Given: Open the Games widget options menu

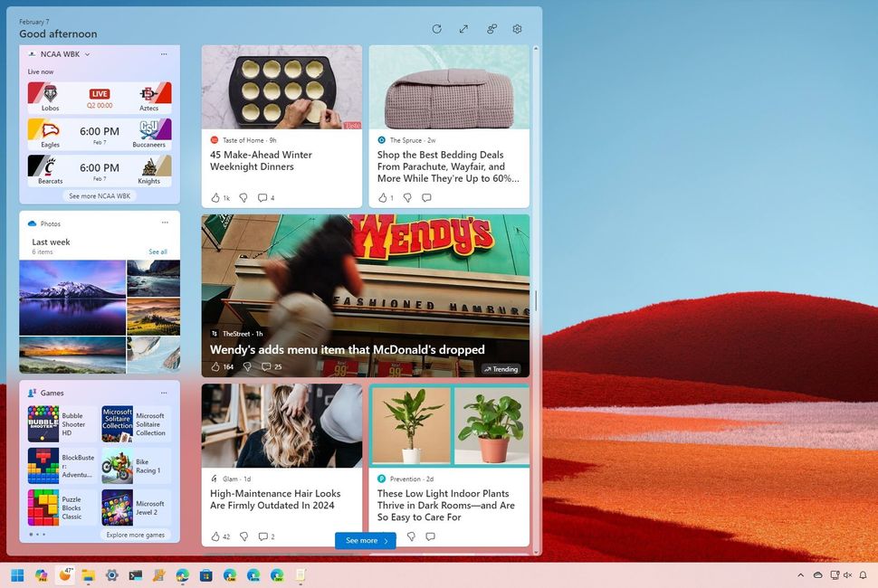Looking at the screenshot, I should [x=165, y=392].
